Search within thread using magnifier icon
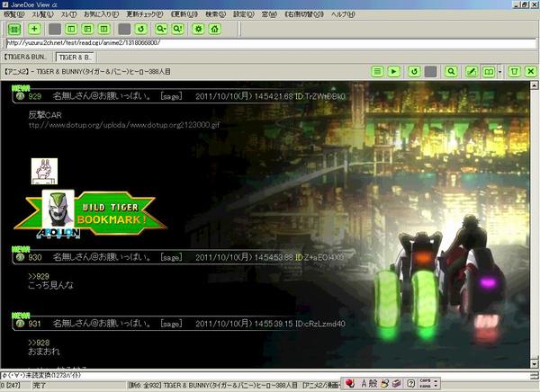The height and width of the screenshot is (392, 540). click(x=451, y=72)
